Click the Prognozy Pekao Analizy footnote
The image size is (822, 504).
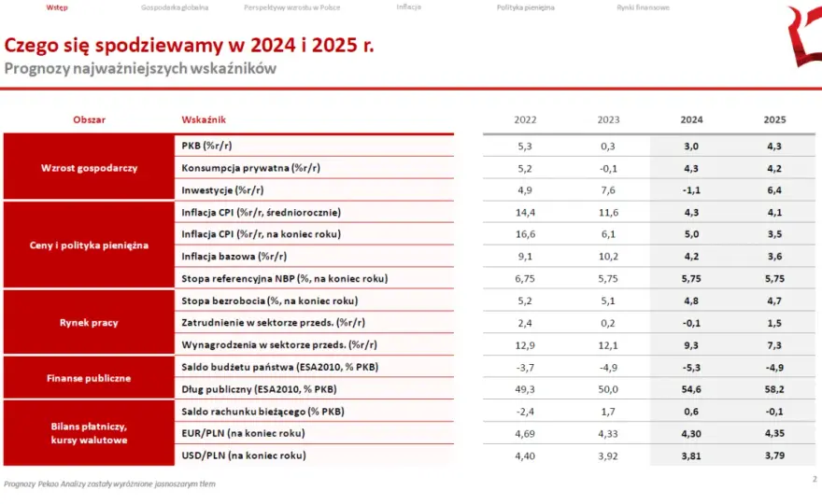click(x=109, y=484)
